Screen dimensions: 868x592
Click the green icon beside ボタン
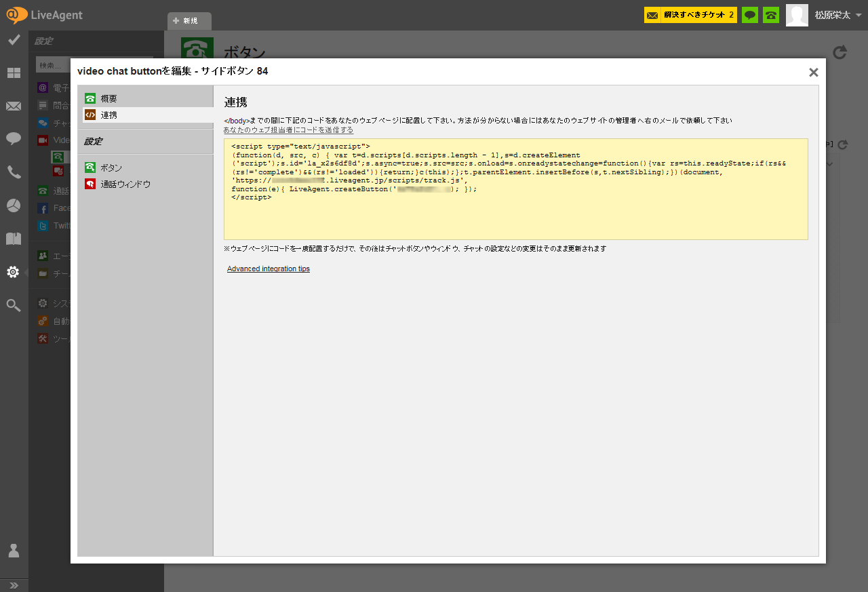point(90,167)
